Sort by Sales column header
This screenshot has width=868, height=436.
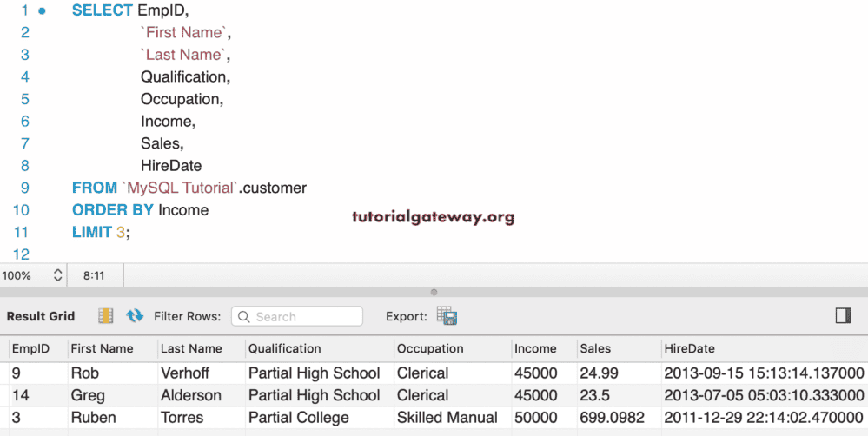[x=595, y=348]
